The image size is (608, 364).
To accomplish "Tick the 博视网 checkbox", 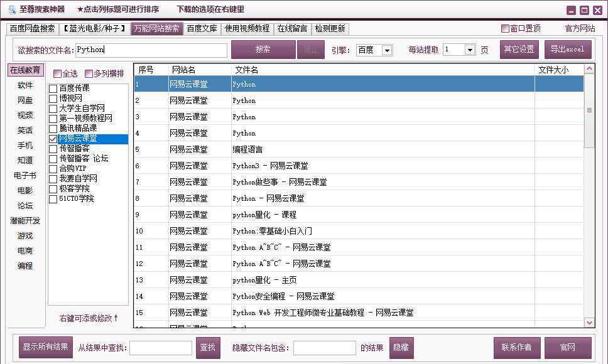I will pos(53,99).
